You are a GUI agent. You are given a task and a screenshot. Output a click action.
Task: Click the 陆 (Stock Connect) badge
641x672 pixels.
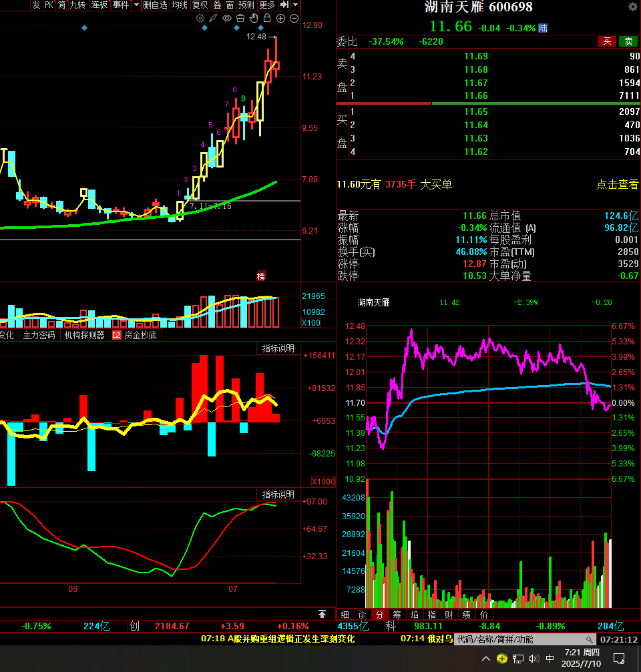click(543, 28)
